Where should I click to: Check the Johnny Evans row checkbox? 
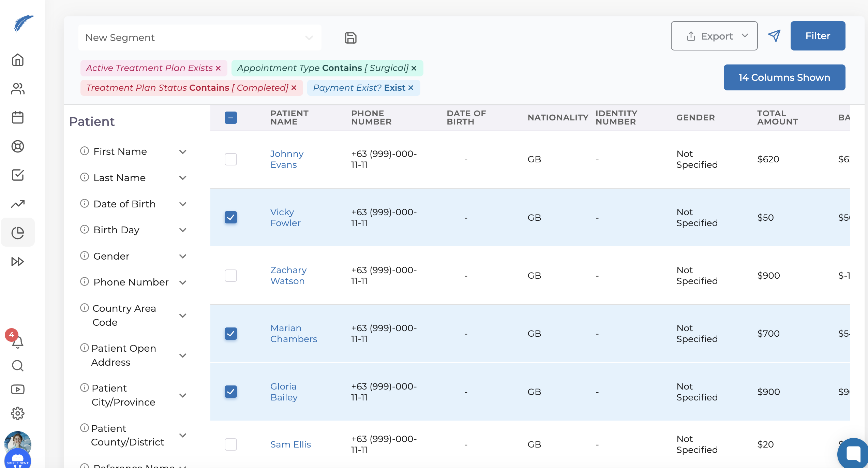coord(231,159)
